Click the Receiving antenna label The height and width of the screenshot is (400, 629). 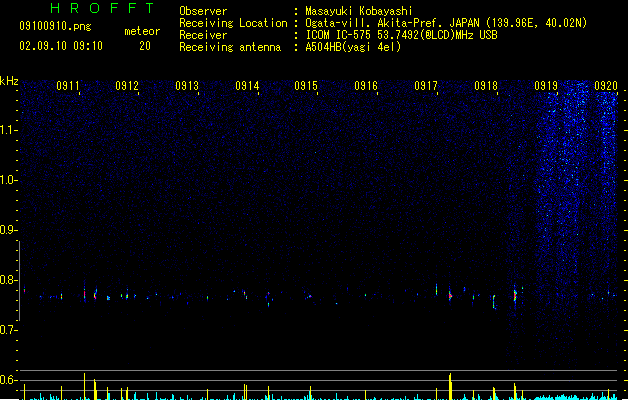click(x=230, y=47)
